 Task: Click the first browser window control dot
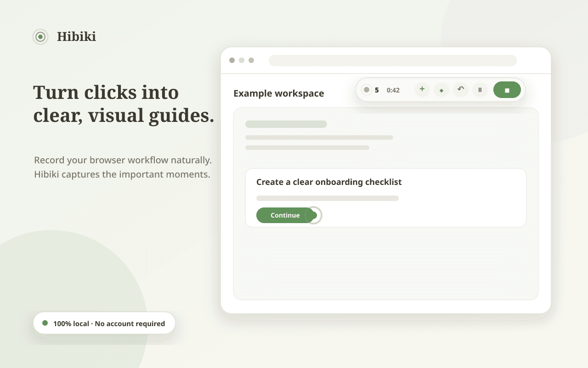(x=232, y=60)
